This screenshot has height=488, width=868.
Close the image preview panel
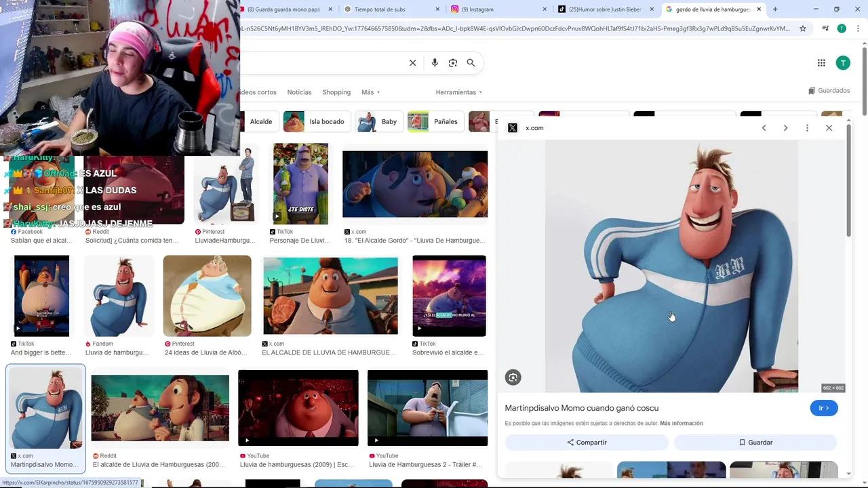click(829, 128)
